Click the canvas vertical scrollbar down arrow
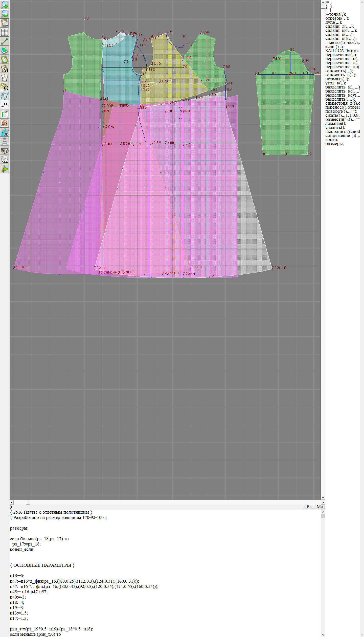Viewport: 364px width, 637px height. click(323, 498)
